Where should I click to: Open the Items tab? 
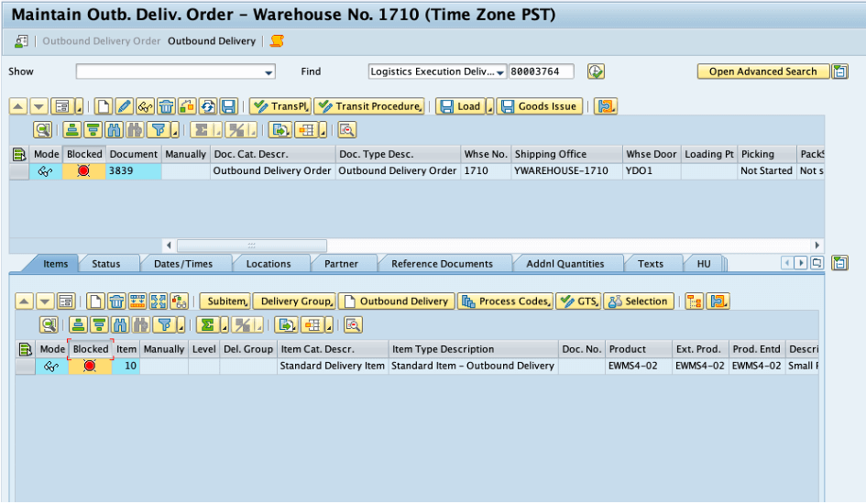[55, 264]
